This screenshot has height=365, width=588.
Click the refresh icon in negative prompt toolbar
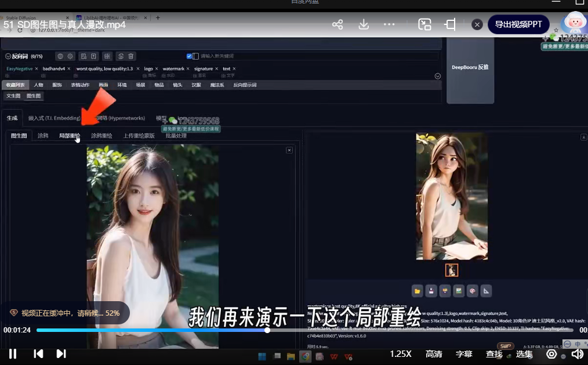click(x=121, y=56)
